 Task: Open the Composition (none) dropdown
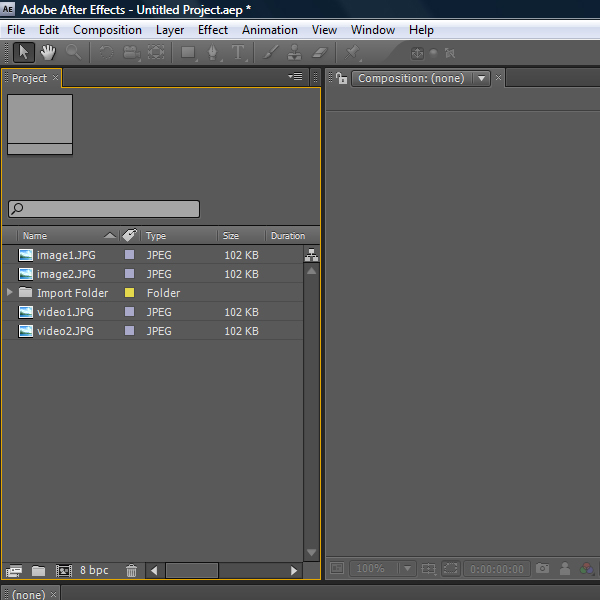(421, 78)
